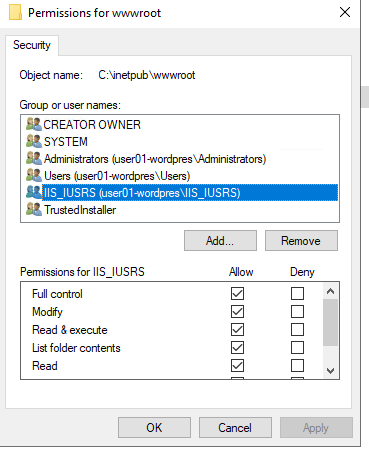Click the IIS_IUSRS group icon
Image resolution: width=369 pixels, height=449 pixels.
click(34, 192)
